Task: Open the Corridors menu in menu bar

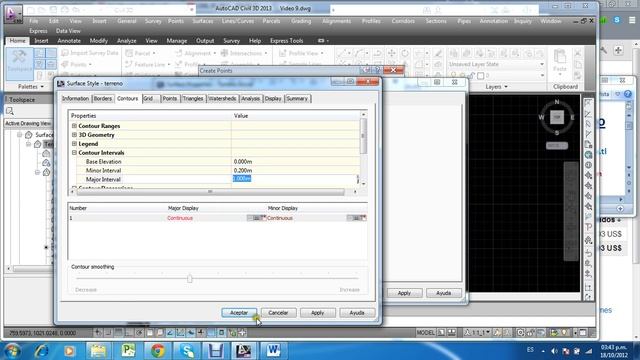Action: 403,21
